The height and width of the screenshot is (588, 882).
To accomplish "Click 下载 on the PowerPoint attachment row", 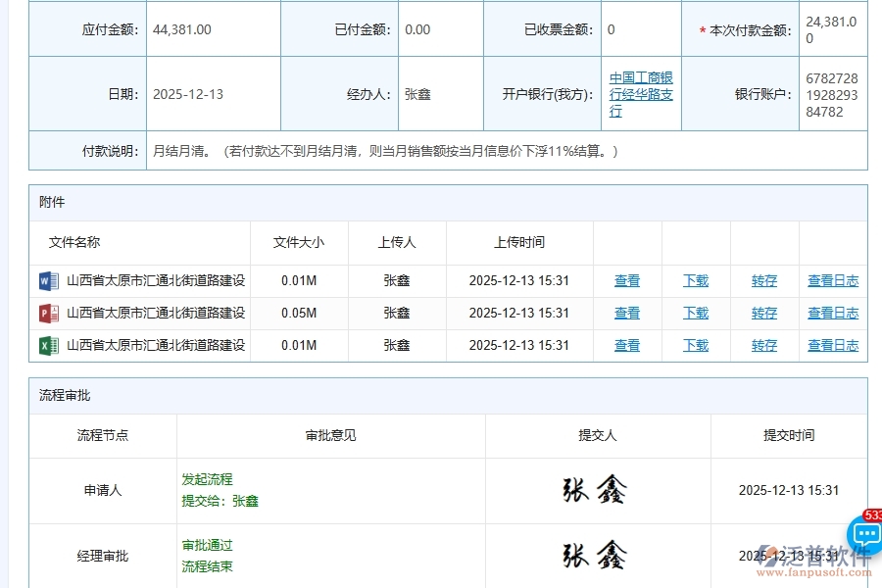I will tap(695, 313).
